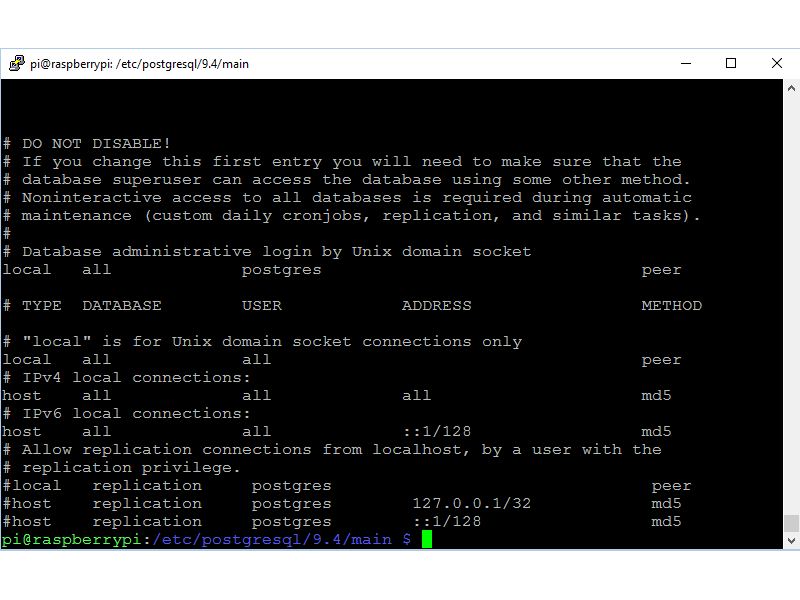This screenshot has height=600, width=800.
Task: Click the vertical scrollbar thumb
Action: tap(791, 523)
